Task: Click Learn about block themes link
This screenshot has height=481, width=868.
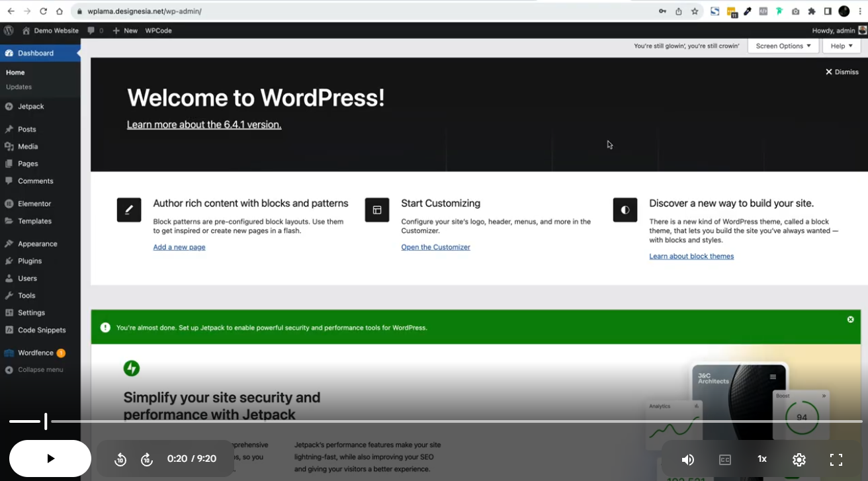Action: click(x=691, y=257)
